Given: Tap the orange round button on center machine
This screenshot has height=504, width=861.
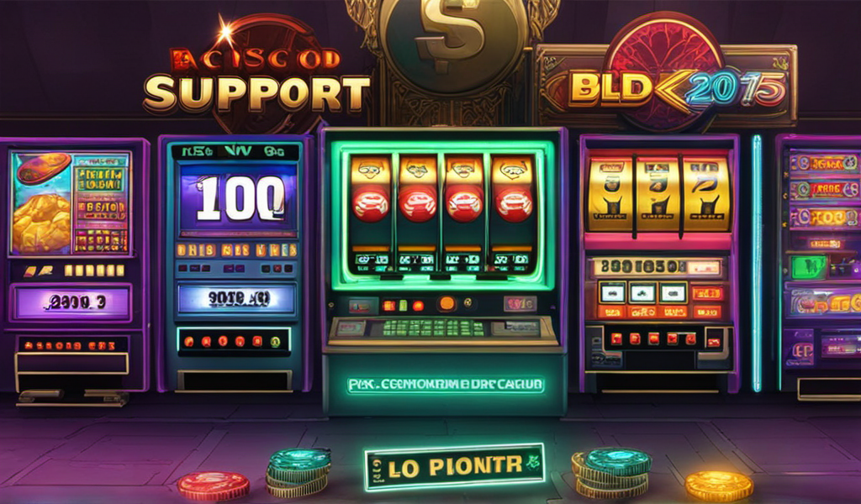Looking at the screenshot, I should tap(447, 303).
